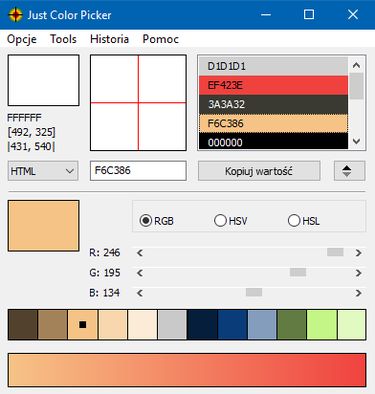Pick the dark green palette swatch
The height and width of the screenshot is (394, 375).
click(292, 324)
